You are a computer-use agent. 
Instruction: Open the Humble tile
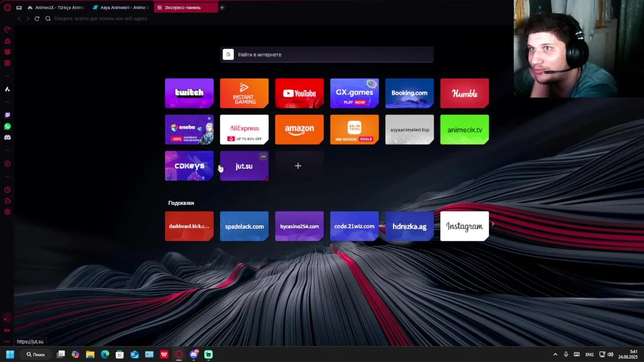click(x=464, y=93)
